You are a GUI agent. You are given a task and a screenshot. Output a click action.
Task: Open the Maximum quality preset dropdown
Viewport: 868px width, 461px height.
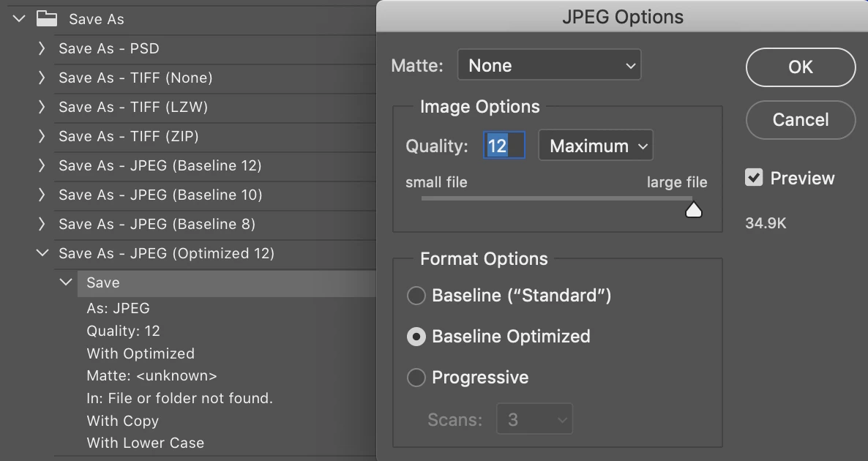point(596,146)
